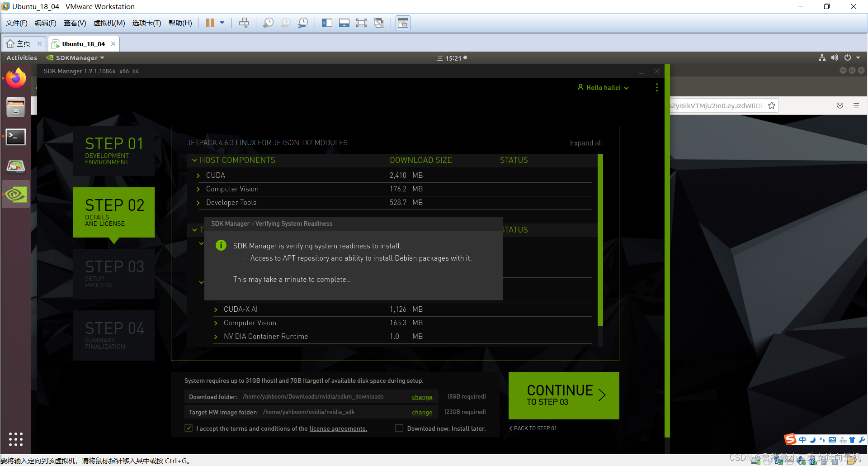Open the clock calendar at 15:21
The image size is (868, 466).
point(452,58)
